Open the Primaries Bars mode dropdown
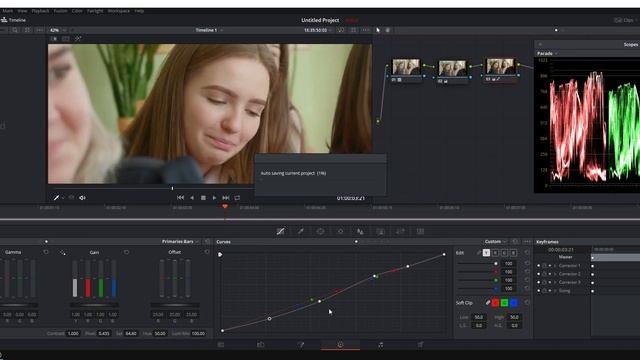 point(180,242)
